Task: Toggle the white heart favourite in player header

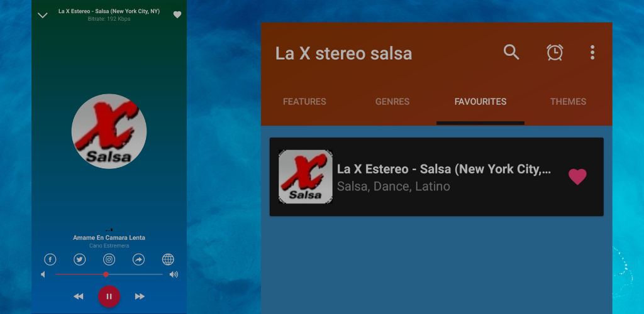Action: point(177,14)
